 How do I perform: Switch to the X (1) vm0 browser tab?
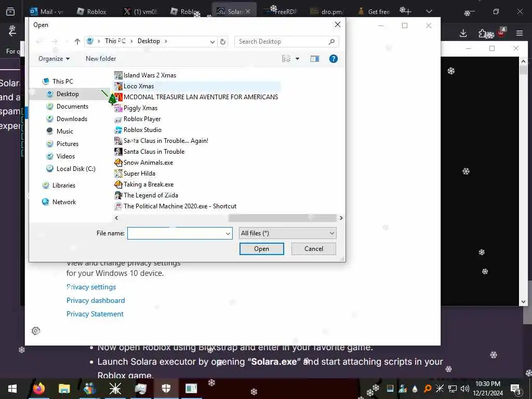(x=140, y=11)
